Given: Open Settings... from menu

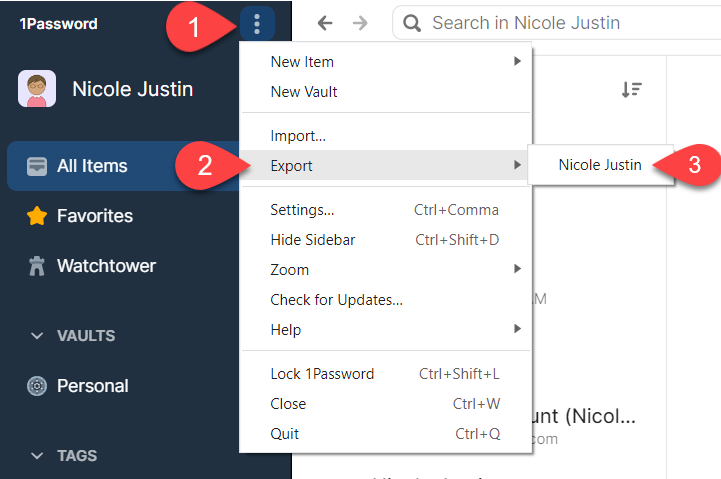Looking at the screenshot, I should pos(386,210).
